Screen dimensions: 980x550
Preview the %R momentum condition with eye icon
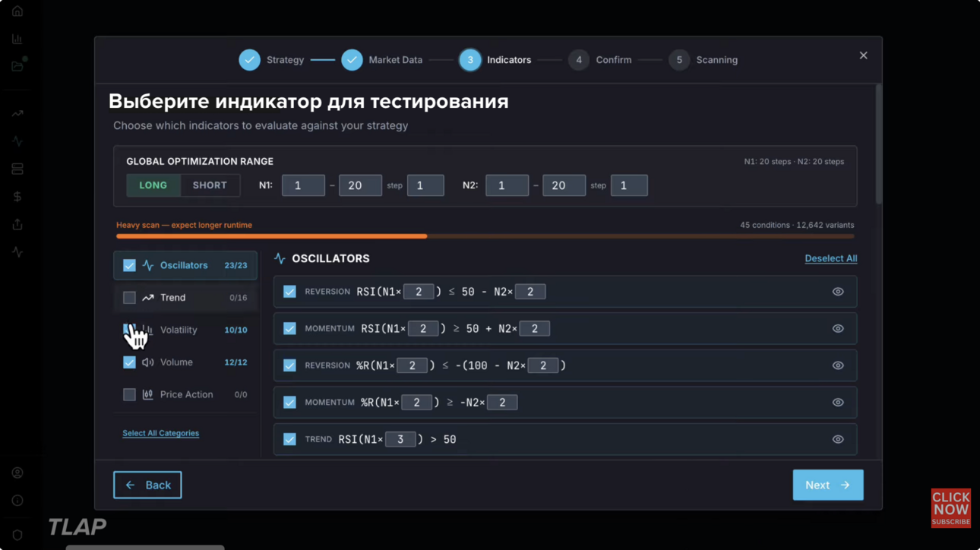point(838,402)
